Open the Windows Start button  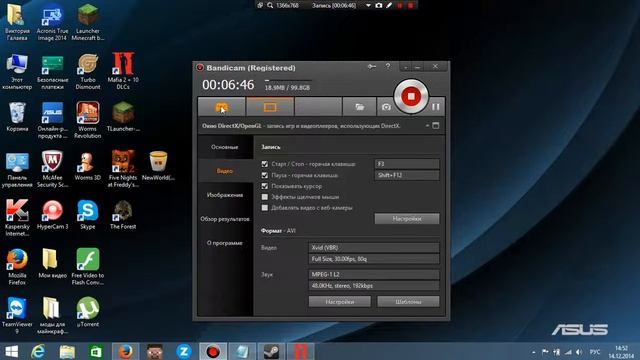(x=11, y=351)
